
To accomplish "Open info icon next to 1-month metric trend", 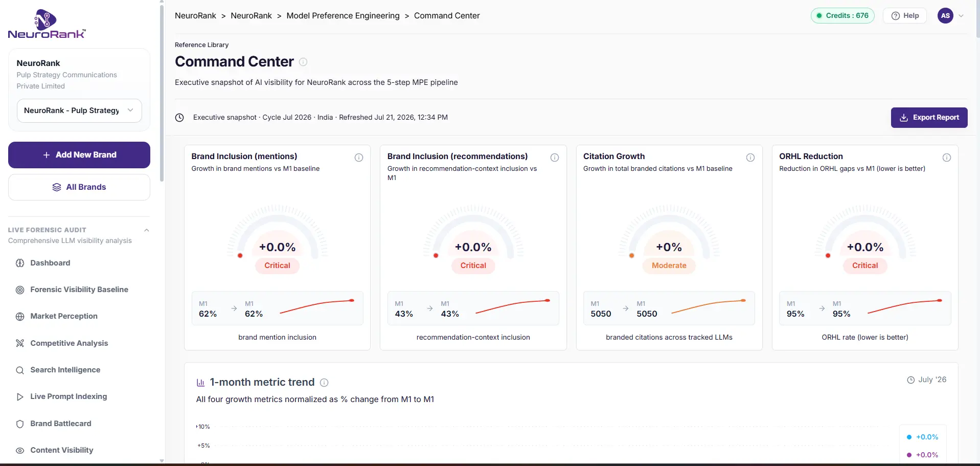I will 324,383.
